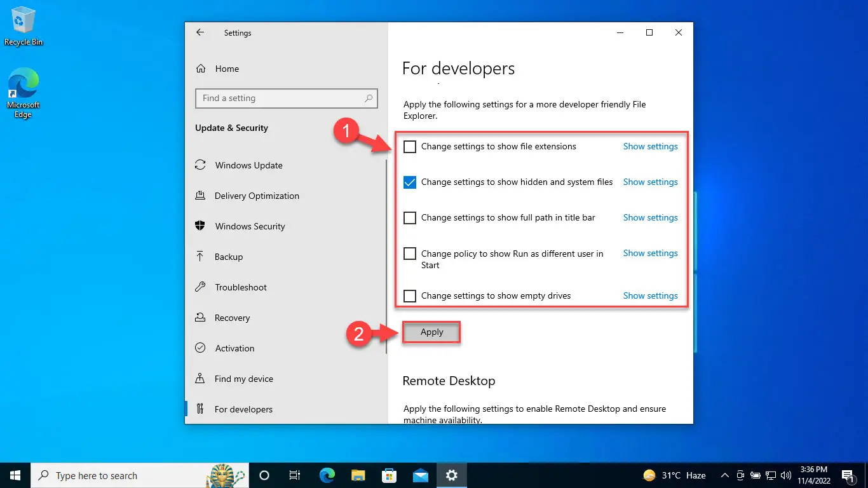Open the weather widget showing Haze

674,475
